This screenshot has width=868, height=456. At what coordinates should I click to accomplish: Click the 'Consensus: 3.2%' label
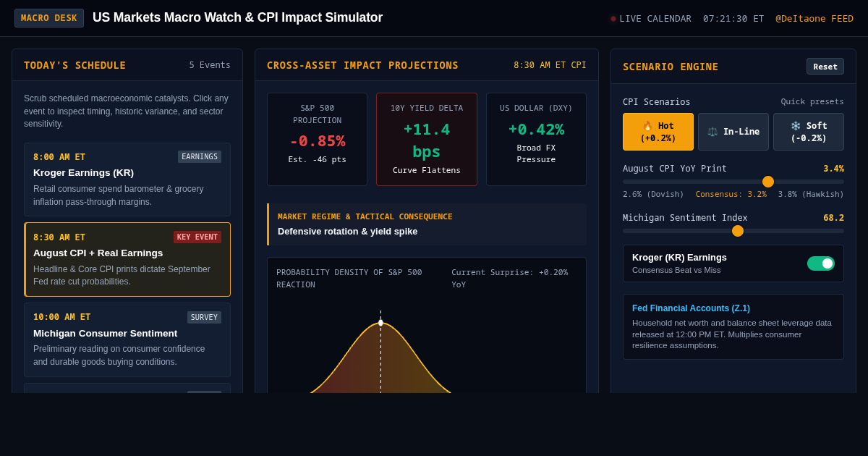731,194
